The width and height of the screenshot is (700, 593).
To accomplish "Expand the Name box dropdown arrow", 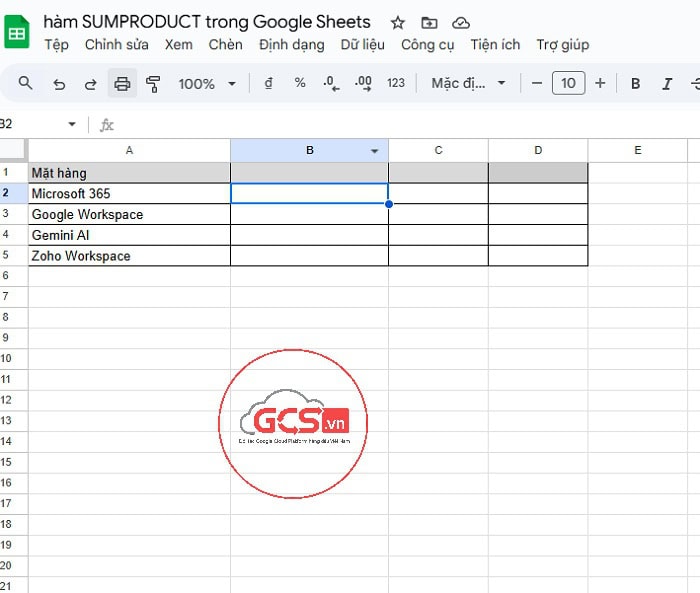I will [72, 124].
